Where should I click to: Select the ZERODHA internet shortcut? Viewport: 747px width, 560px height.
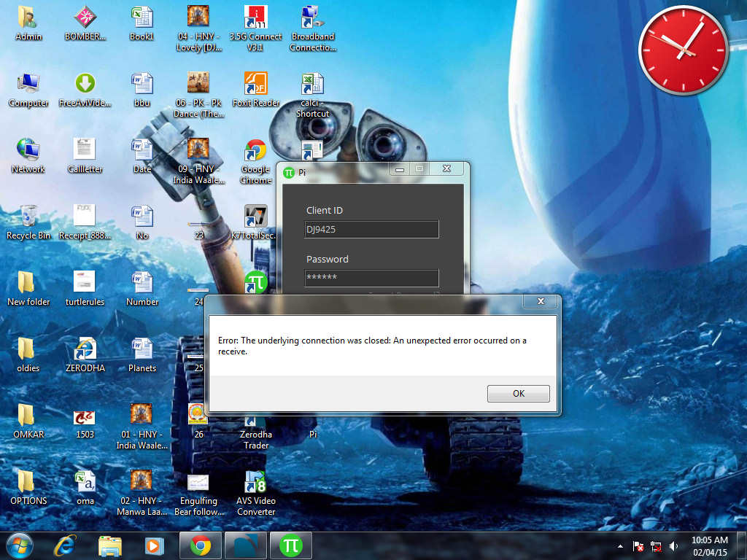click(85, 355)
